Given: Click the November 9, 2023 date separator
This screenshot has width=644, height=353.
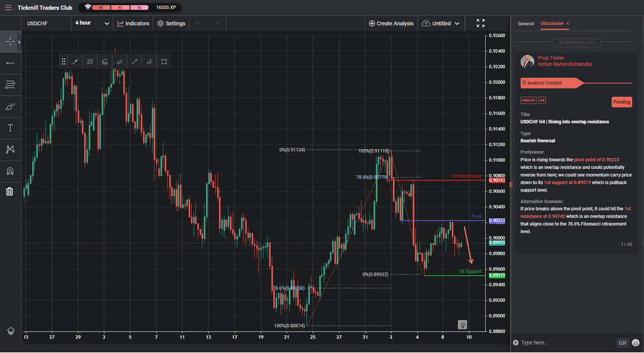Looking at the screenshot, I should coord(576,42).
